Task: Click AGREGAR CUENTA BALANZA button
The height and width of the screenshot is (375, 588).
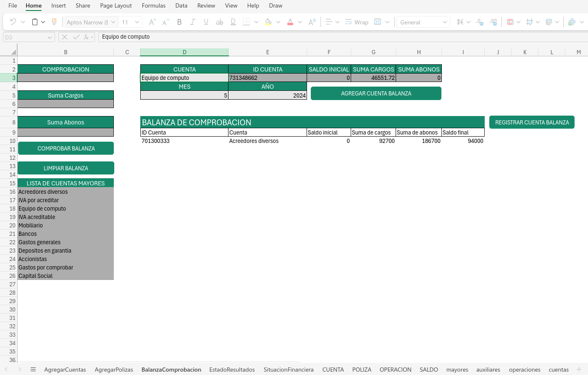Action: coord(376,93)
